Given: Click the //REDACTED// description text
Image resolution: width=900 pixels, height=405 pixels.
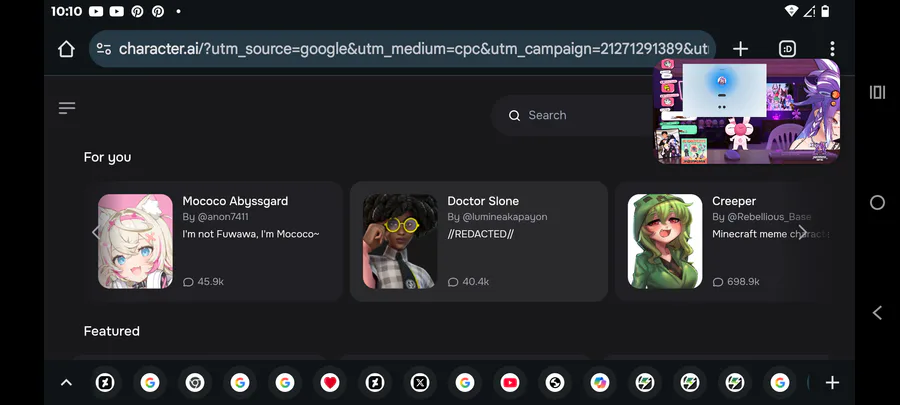Looking at the screenshot, I should tap(480, 234).
